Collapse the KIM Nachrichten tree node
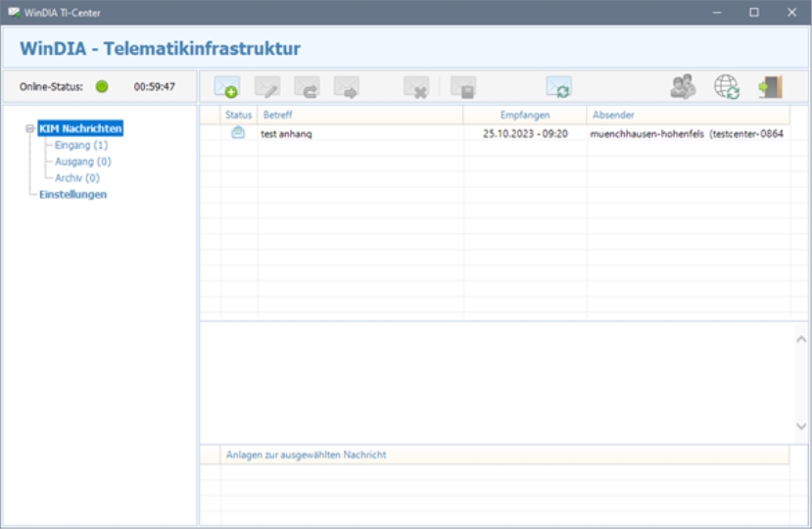Image resolution: width=812 pixels, height=529 pixels. [x=30, y=128]
